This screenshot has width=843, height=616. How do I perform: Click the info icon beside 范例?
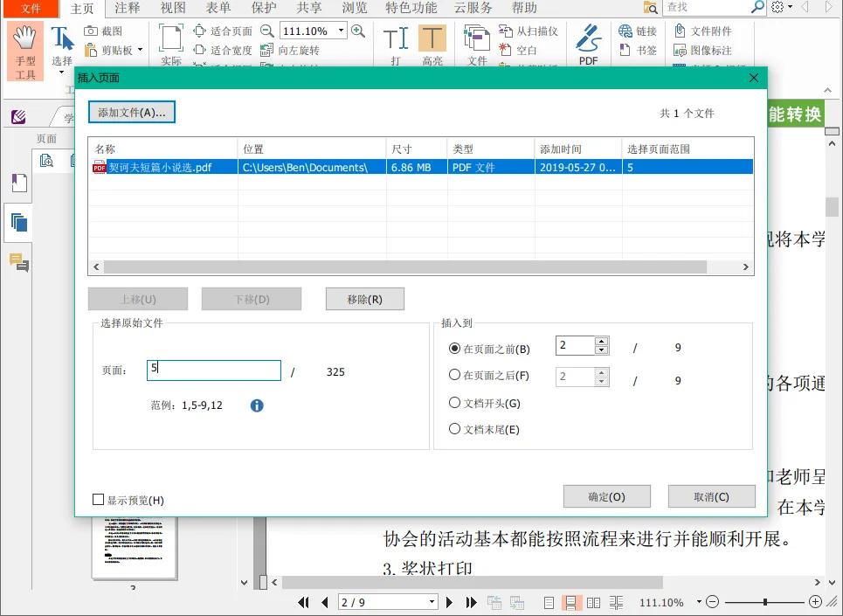(257, 405)
